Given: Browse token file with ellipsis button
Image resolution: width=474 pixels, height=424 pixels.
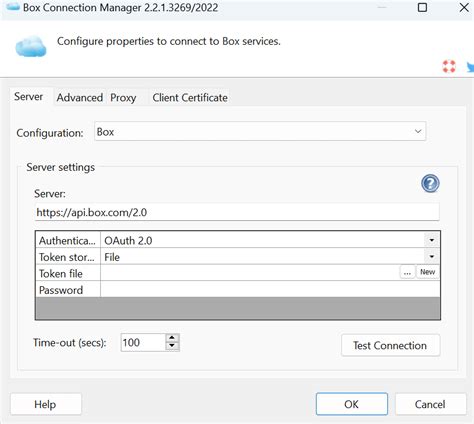Looking at the screenshot, I should coord(407,272).
